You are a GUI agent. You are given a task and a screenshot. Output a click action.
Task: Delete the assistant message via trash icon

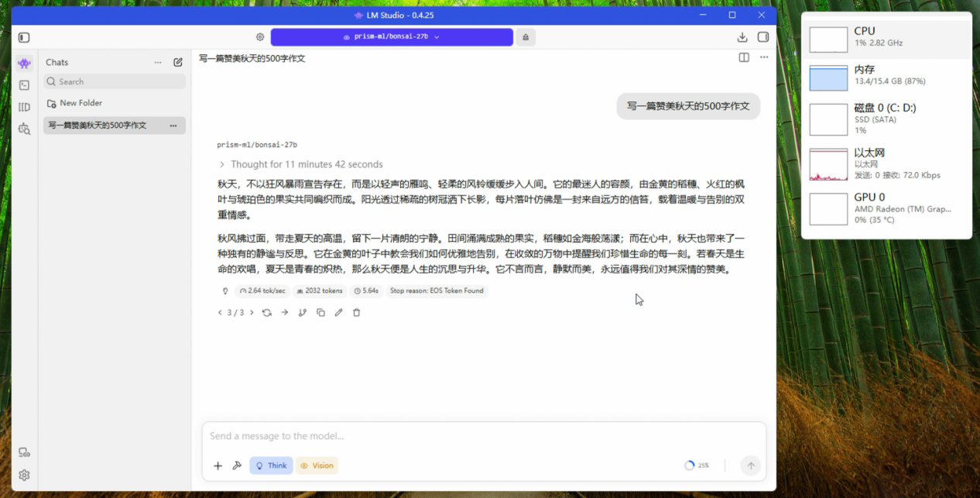click(356, 313)
